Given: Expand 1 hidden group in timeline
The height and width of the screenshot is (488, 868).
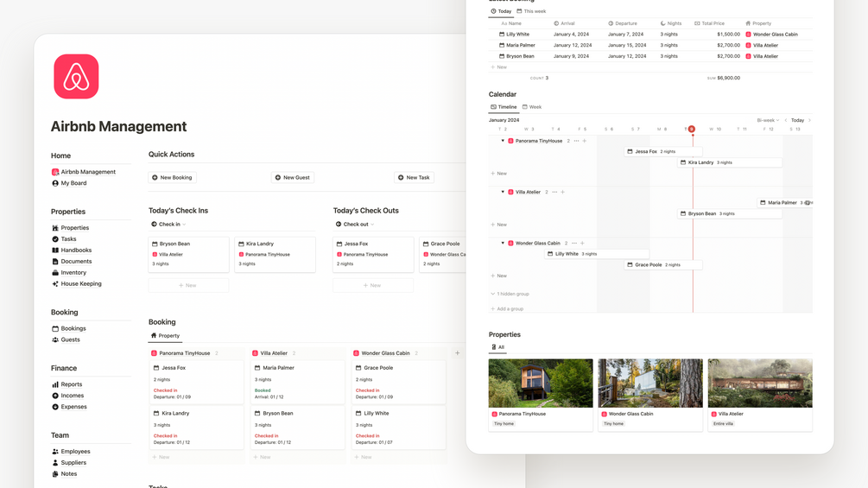Looking at the screenshot, I should [510, 294].
